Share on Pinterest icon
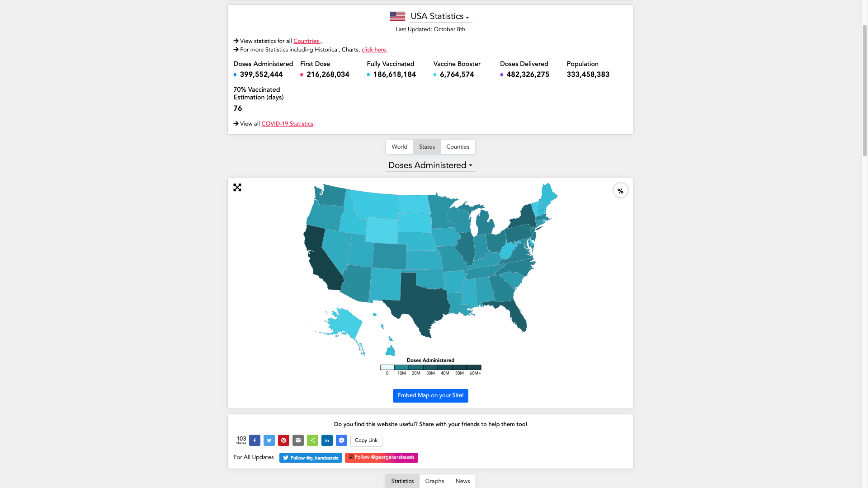This screenshot has width=868, height=488. click(283, 440)
